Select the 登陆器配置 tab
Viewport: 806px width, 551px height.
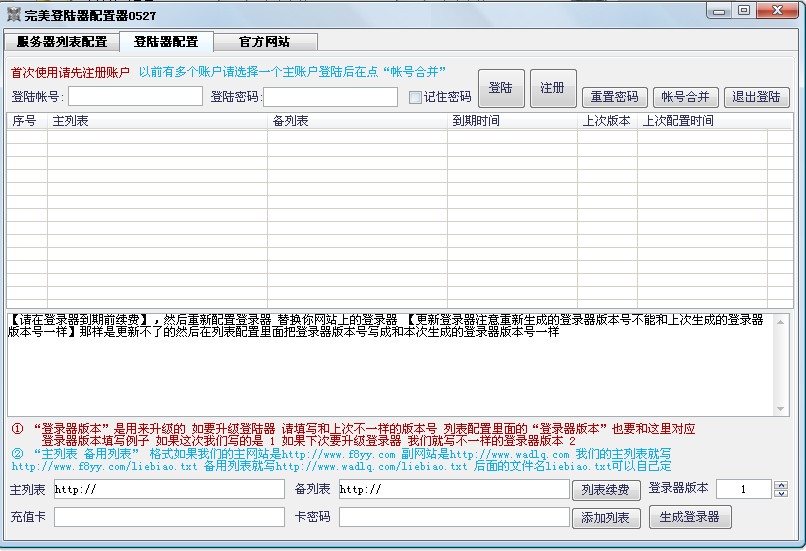click(x=166, y=42)
